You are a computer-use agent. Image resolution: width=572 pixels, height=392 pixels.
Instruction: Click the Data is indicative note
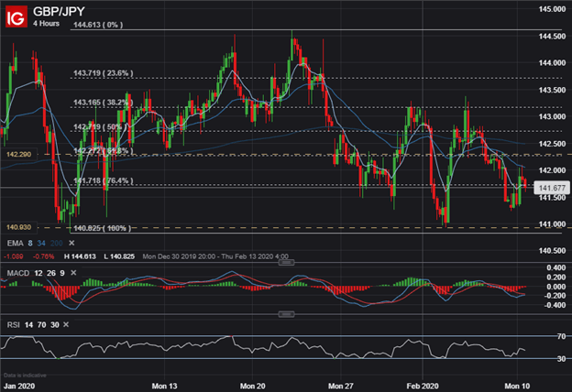click(x=25, y=376)
